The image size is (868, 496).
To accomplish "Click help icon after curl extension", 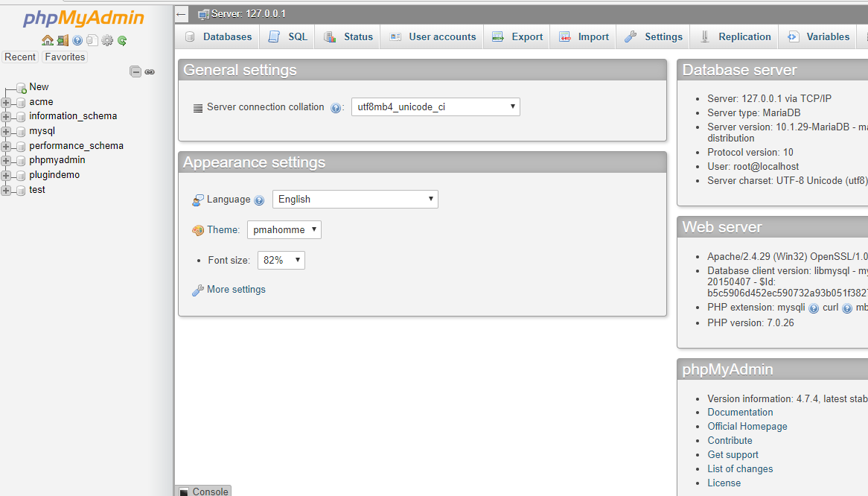I will (847, 308).
